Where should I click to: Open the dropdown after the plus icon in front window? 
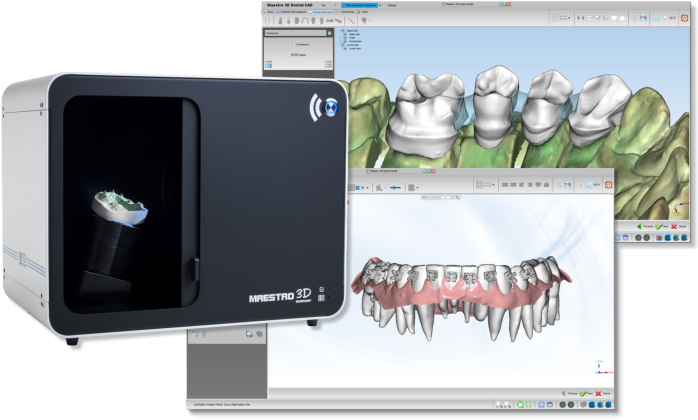(367, 188)
